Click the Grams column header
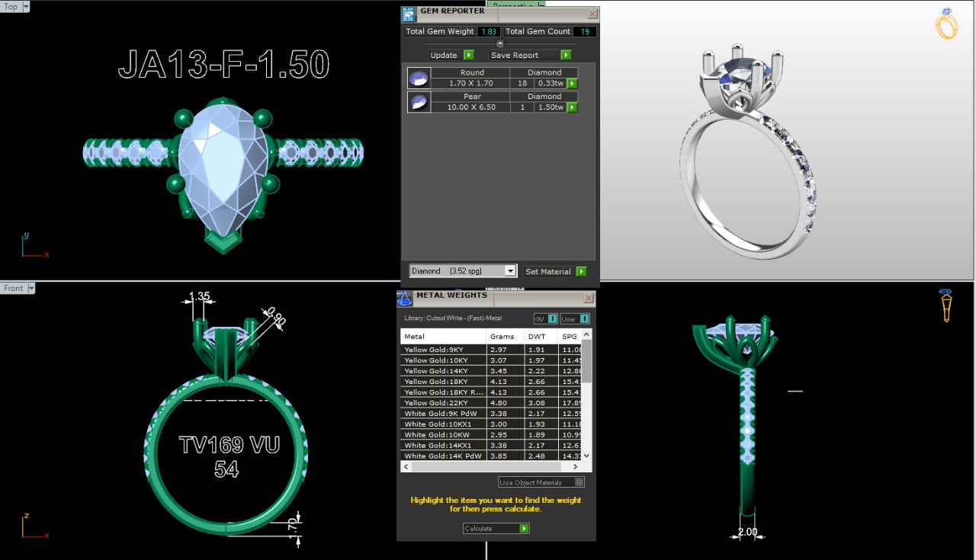 point(505,336)
